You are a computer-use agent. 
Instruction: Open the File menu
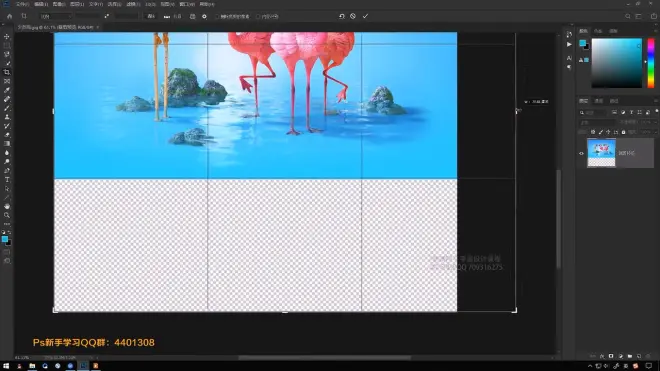click(x=22, y=4)
